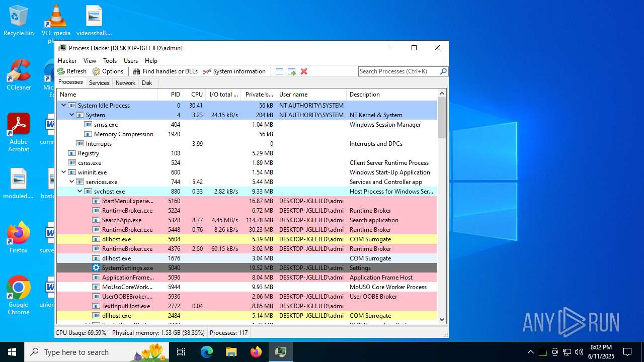
Task: Click the find window toolbar icon
Action: [x=280, y=71]
